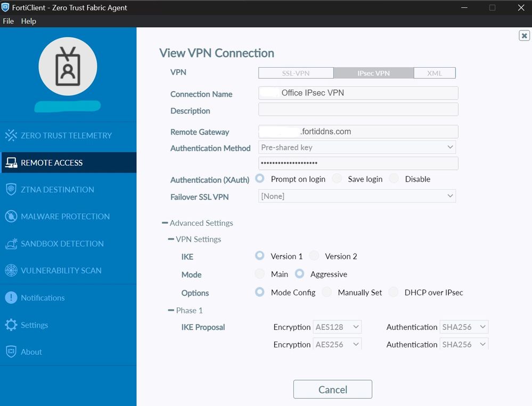Image resolution: width=532 pixels, height=406 pixels.
Task: Minimize the FortiClient window
Action: [464, 7]
